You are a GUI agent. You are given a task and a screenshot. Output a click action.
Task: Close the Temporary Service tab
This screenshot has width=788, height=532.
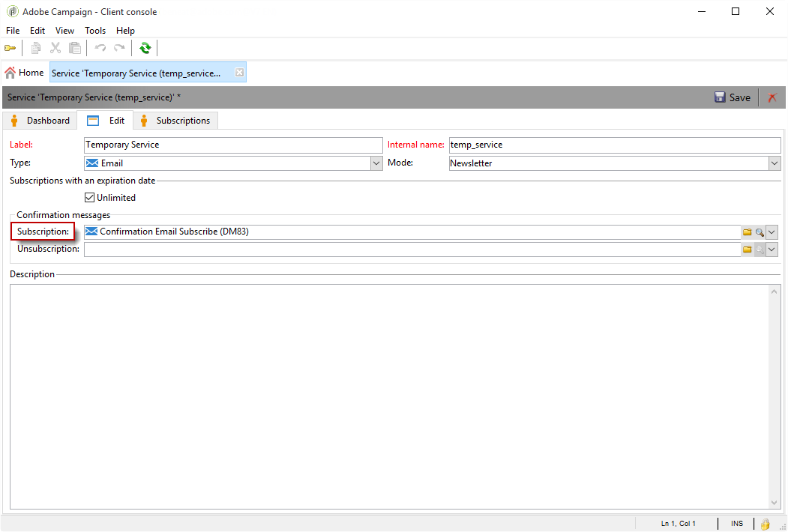[x=240, y=73]
